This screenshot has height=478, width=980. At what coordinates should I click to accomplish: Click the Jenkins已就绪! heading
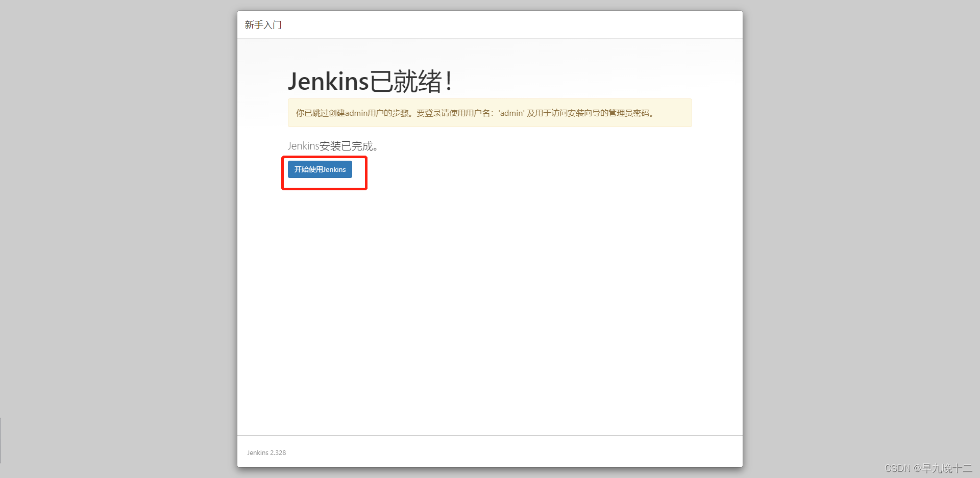pyautogui.click(x=370, y=81)
